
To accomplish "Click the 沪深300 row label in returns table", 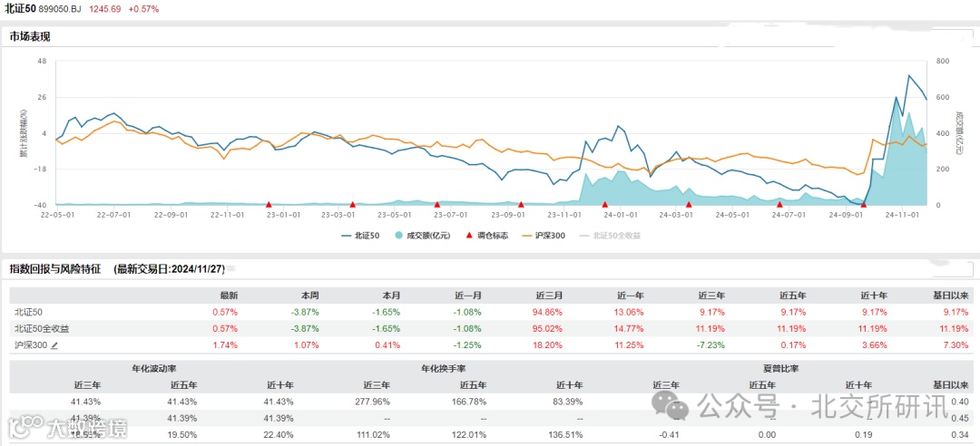I will (31, 344).
